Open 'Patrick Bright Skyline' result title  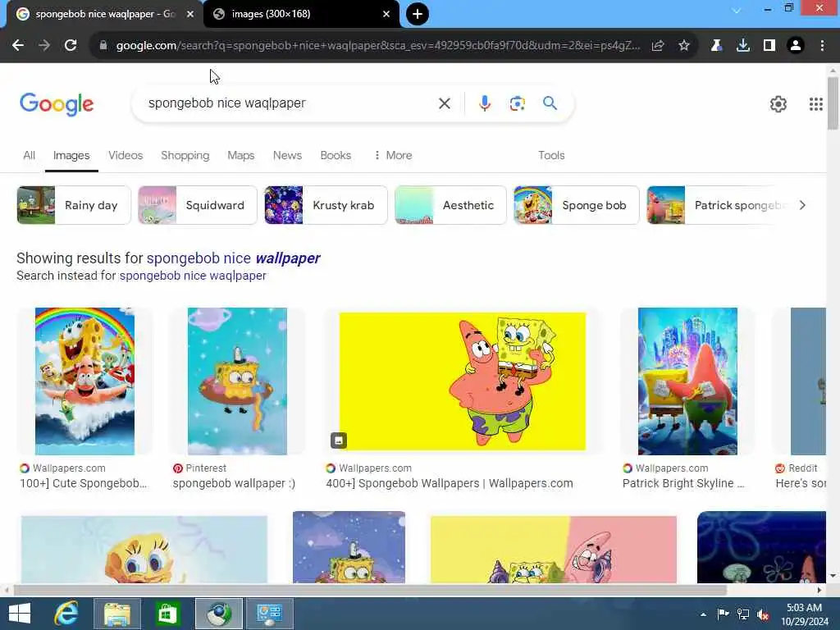point(683,483)
